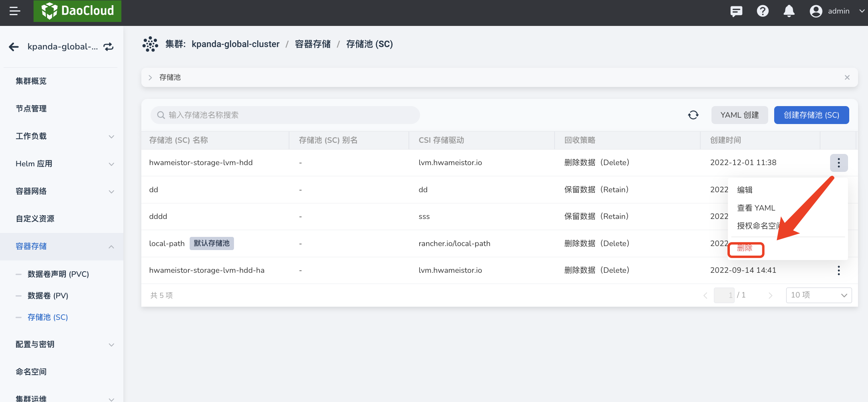This screenshot has width=868, height=402.
Task: Click the sss CSI driver cell
Action: pyautogui.click(x=424, y=217)
